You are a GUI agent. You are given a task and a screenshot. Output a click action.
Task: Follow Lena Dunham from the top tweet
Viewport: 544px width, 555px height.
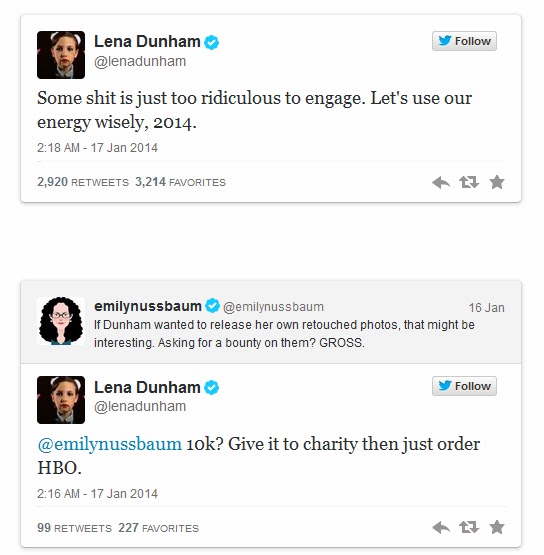(x=464, y=41)
